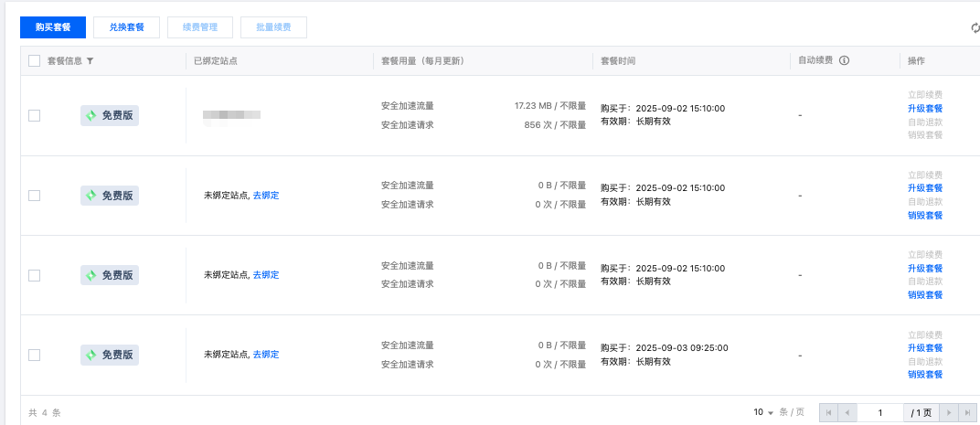This screenshot has height=425, width=980.
Task: Click the page number input field
Action: tap(880, 413)
